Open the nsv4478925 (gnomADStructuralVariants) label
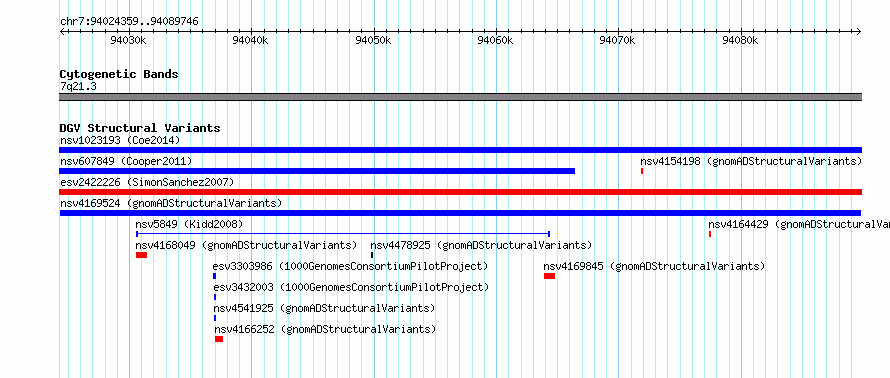 [x=481, y=245]
